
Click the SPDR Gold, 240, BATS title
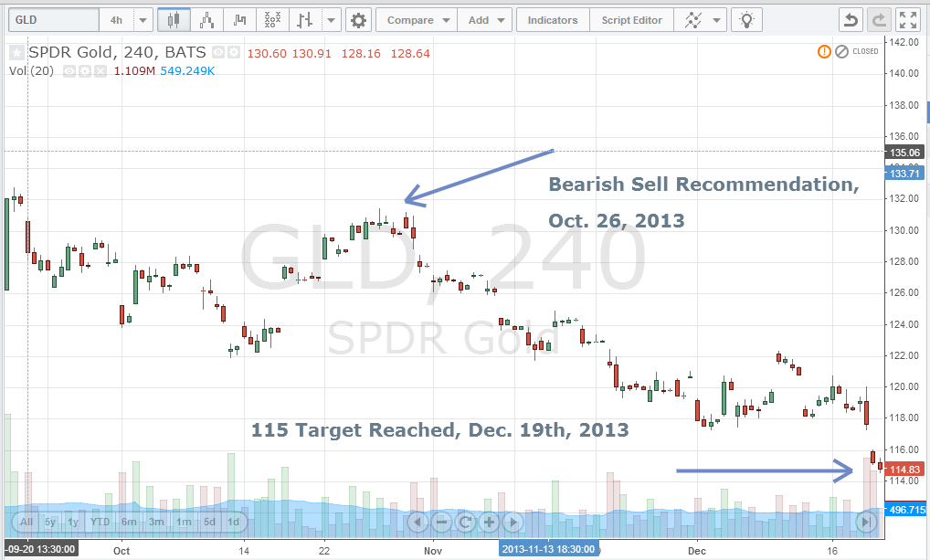click(x=117, y=52)
